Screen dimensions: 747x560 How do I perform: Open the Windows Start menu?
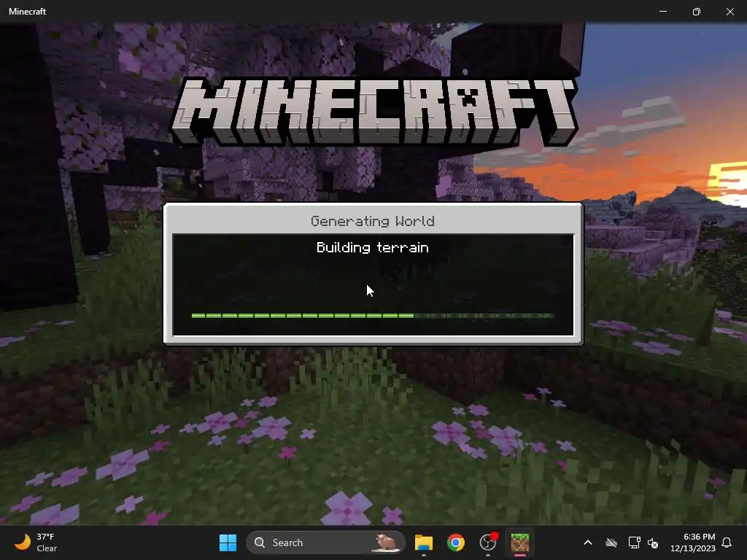pyautogui.click(x=228, y=542)
